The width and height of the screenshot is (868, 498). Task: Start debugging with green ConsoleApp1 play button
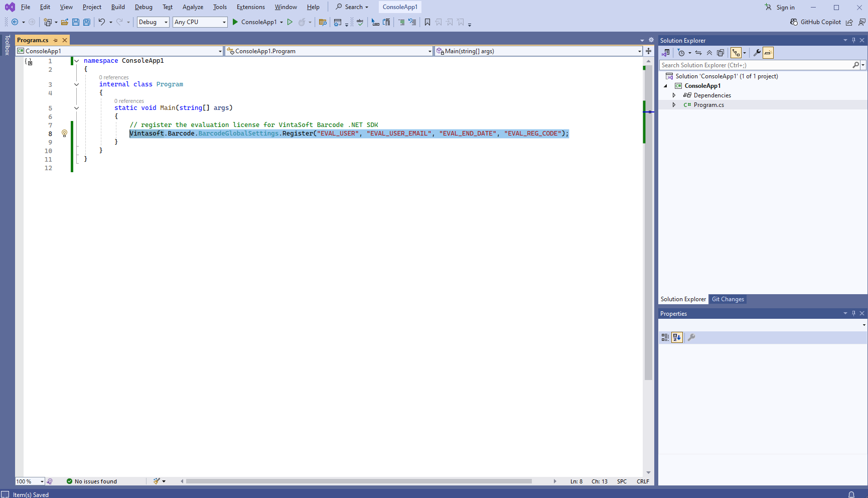click(235, 22)
